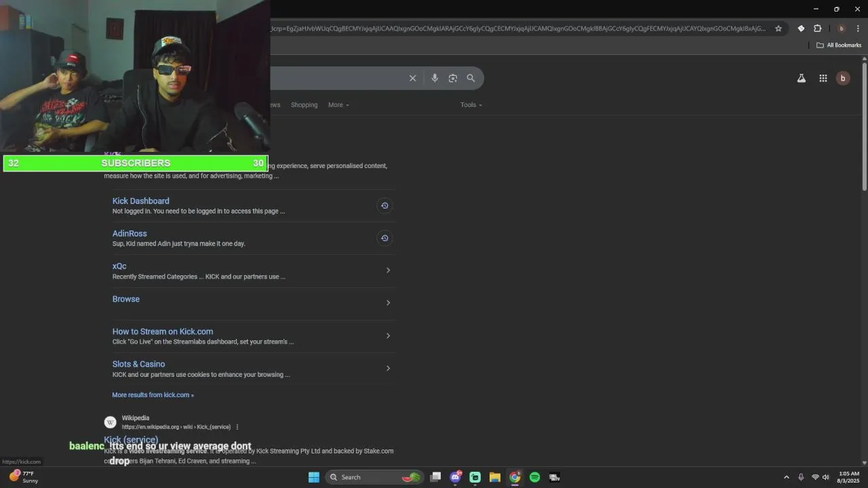Image resolution: width=868 pixels, height=488 pixels.
Task: Open How to Stream on Kick.com link
Action: 163,331
